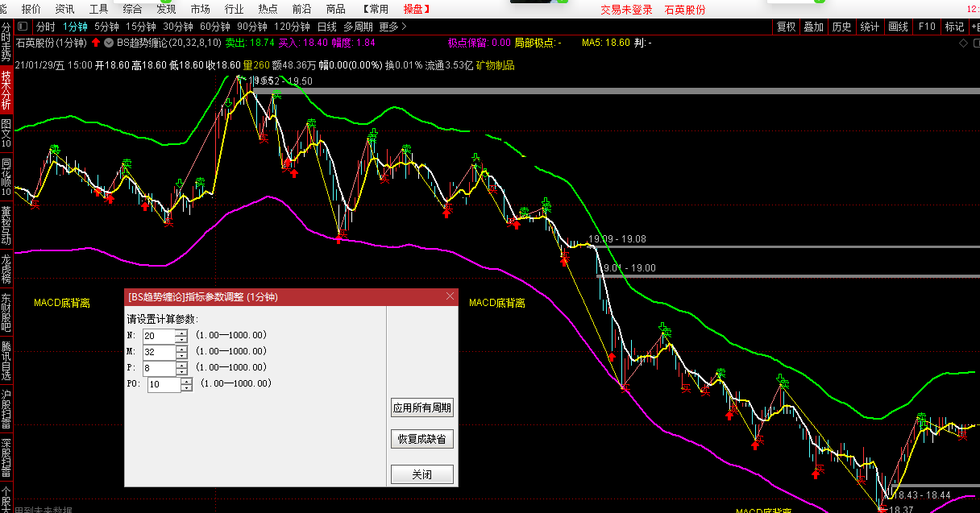This screenshot has width=980, height=513.
Task: Open the 分时走势 sidebar tab
Action: point(6,43)
